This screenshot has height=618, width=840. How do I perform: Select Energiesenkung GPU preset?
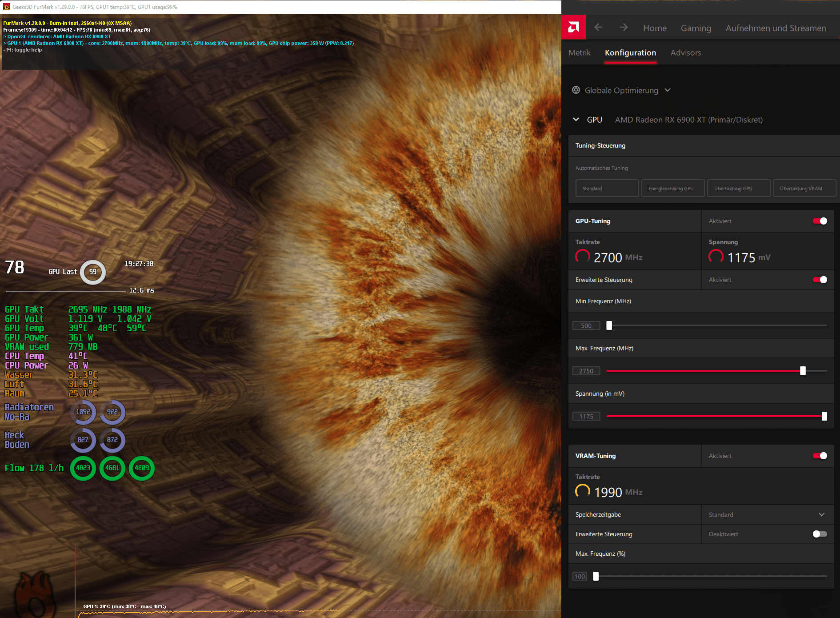[673, 188]
